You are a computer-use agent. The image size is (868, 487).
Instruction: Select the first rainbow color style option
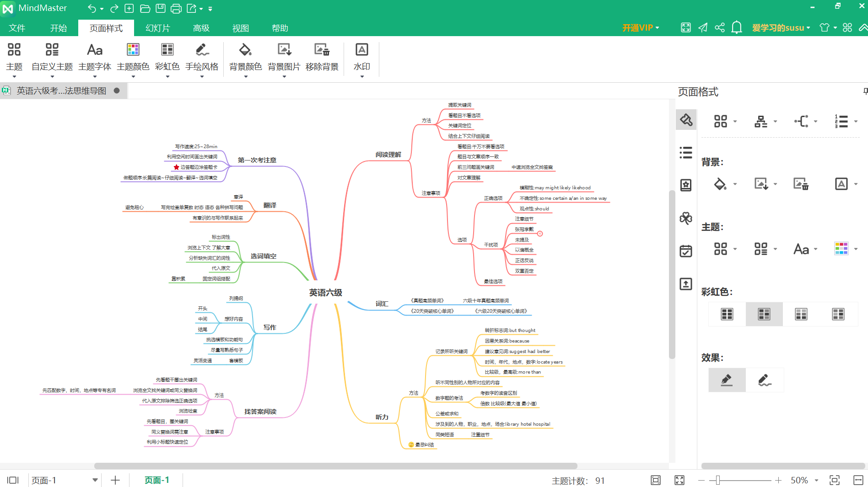(x=727, y=314)
